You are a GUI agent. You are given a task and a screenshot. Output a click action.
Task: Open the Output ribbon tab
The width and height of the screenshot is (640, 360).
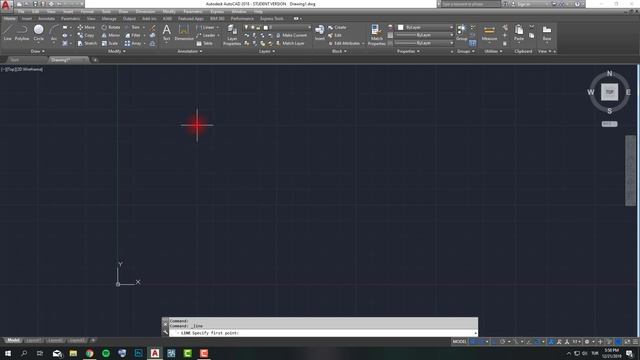129,19
